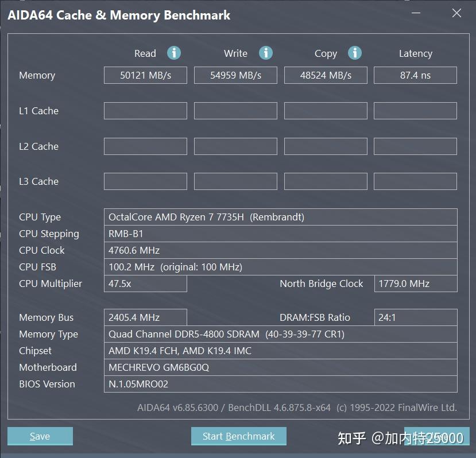This screenshot has width=476, height=458.
Task: Select the Memory Write result field
Action: (235, 75)
